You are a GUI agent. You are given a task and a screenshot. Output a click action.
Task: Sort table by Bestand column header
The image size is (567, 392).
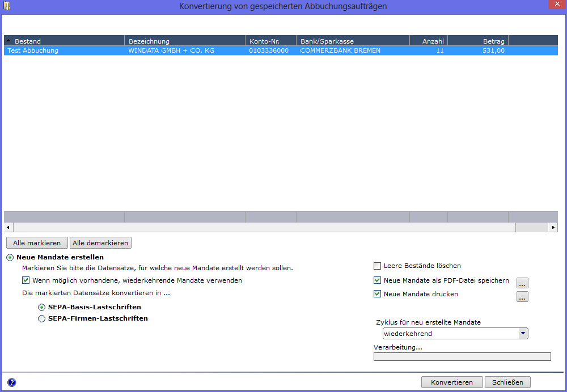pos(65,41)
